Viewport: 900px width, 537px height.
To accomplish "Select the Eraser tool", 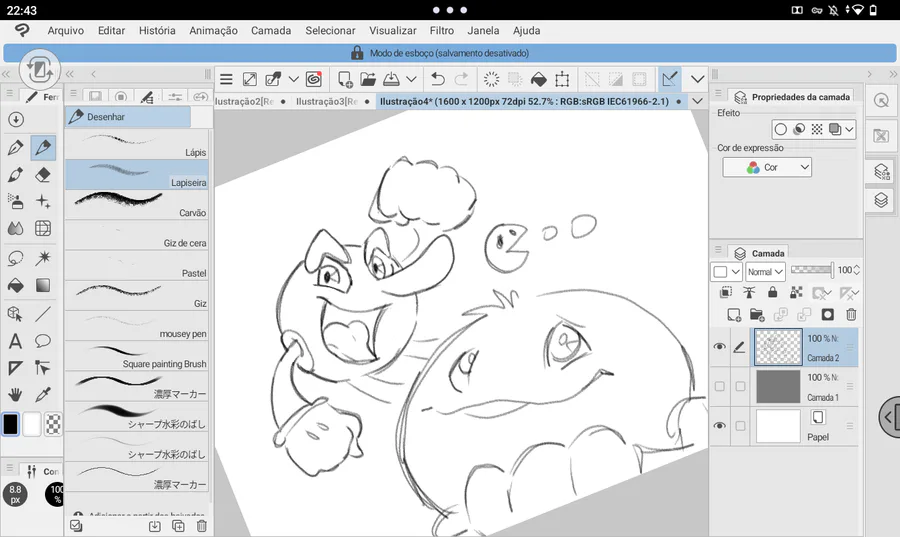I will tap(43, 175).
